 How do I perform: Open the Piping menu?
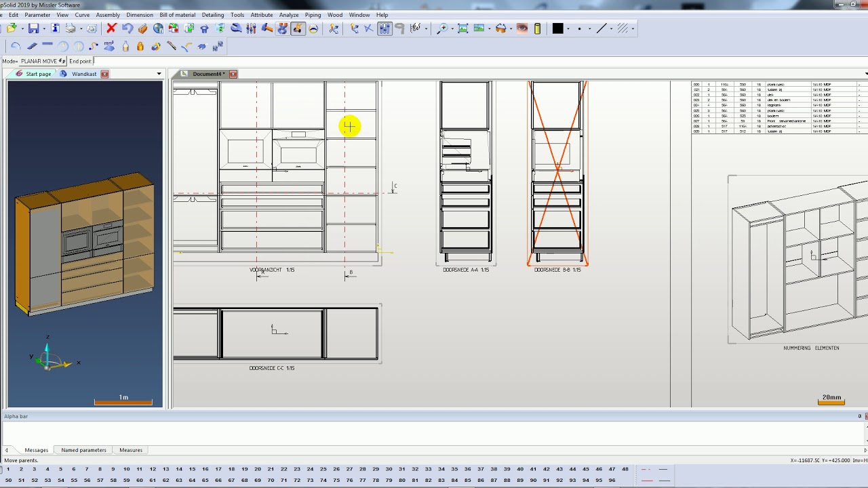pyautogui.click(x=313, y=15)
